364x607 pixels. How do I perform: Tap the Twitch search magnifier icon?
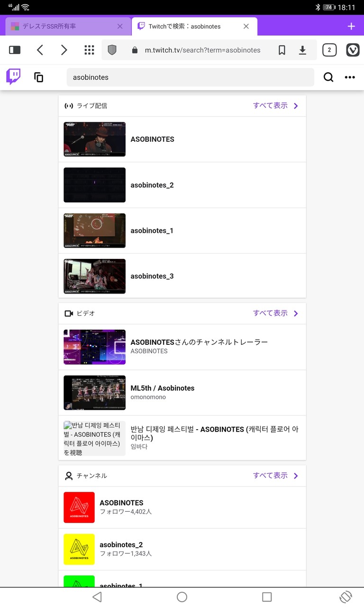tap(328, 77)
